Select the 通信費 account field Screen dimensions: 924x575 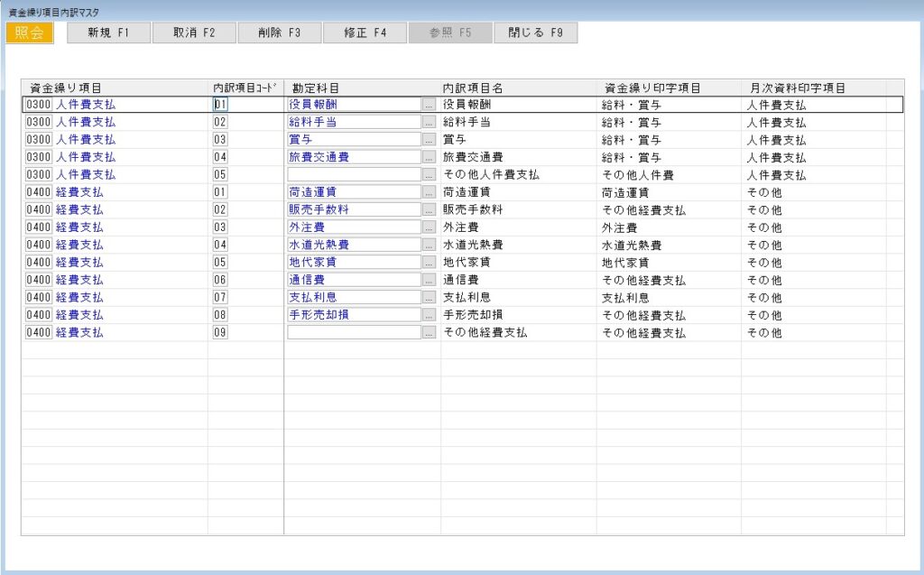pos(354,280)
